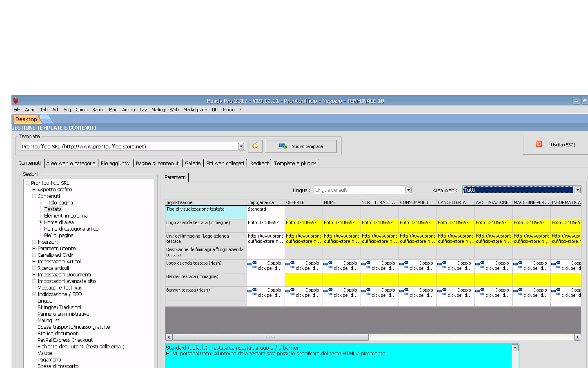Open the Mailing menu
588x368 pixels.
[x=158, y=110]
